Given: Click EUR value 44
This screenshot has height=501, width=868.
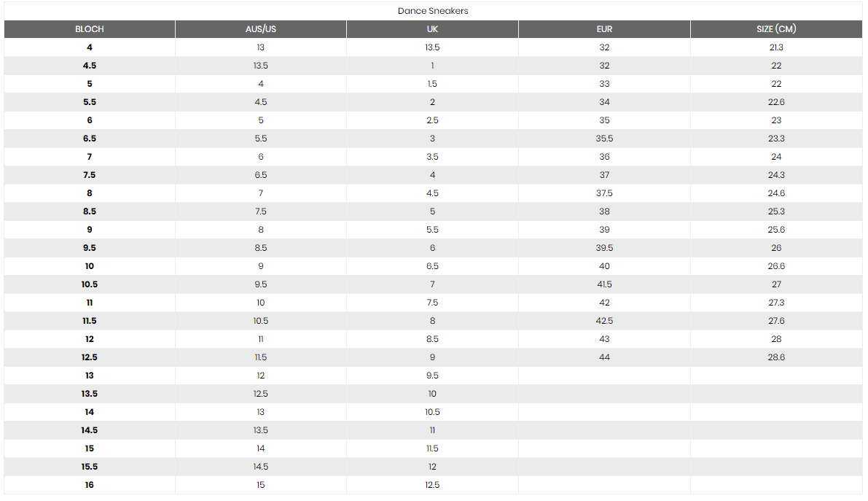Looking at the screenshot, I should click(x=604, y=357).
